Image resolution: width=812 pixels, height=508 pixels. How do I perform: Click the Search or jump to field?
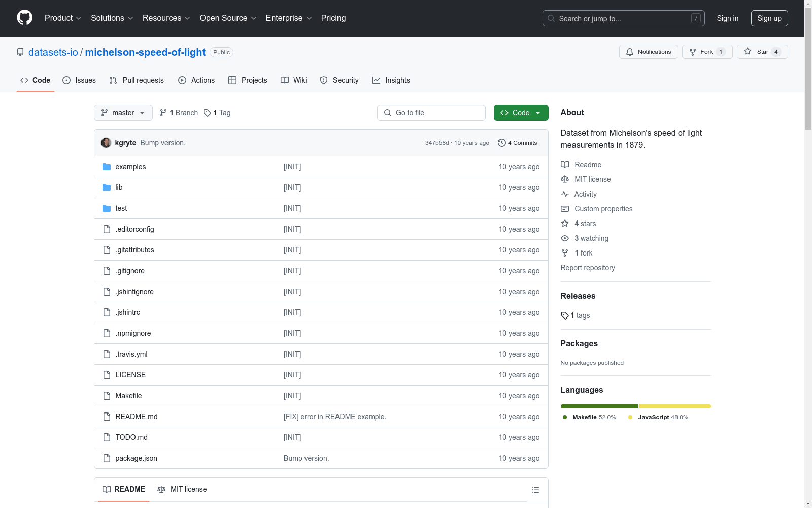coord(624,18)
